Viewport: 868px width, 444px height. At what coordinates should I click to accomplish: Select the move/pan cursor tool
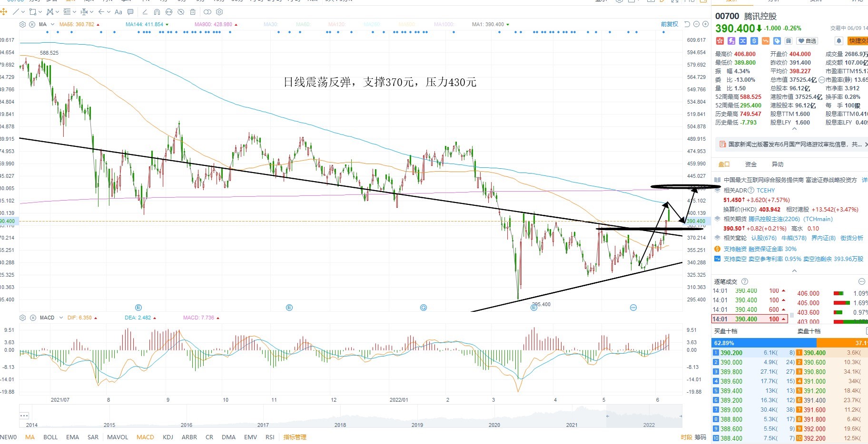tap(3, 11)
